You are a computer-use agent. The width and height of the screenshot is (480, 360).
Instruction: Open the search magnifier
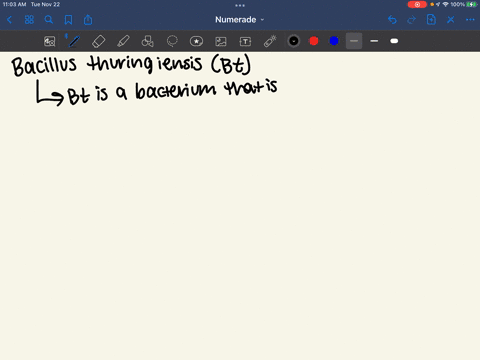click(49, 20)
